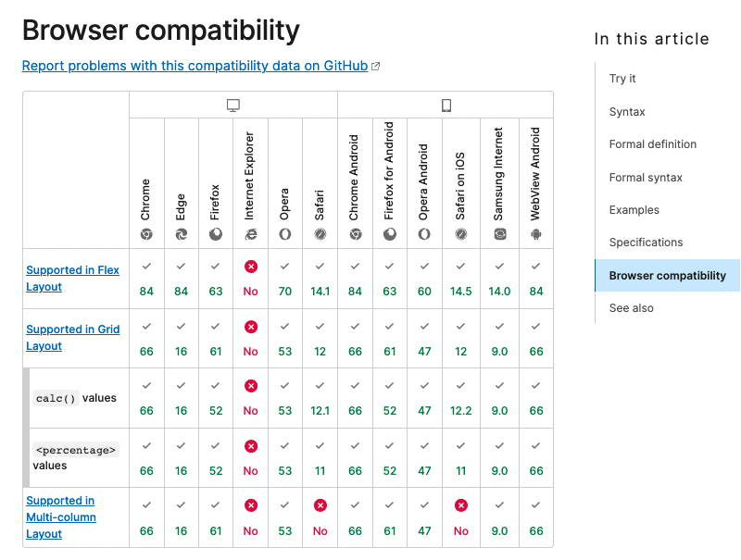Click the external link icon beside GitHub link
The image size is (741, 560).
point(376,66)
